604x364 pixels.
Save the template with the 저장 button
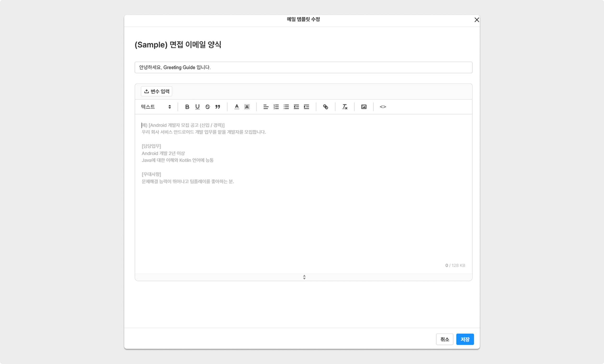click(465, 339)
